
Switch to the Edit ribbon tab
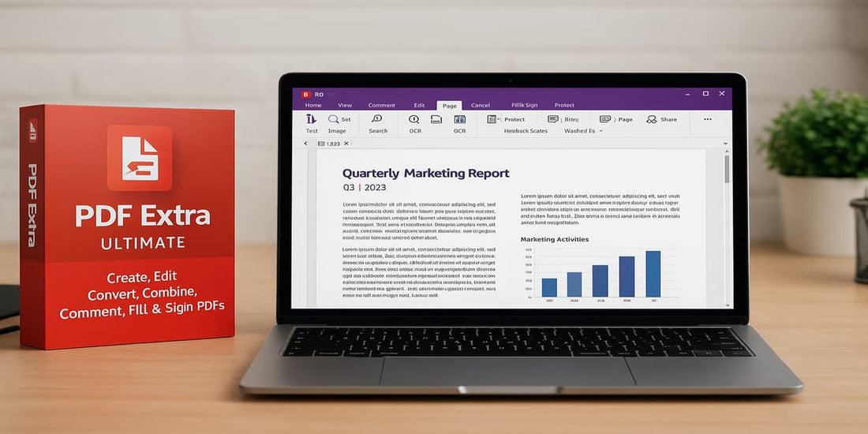point(419,105)
